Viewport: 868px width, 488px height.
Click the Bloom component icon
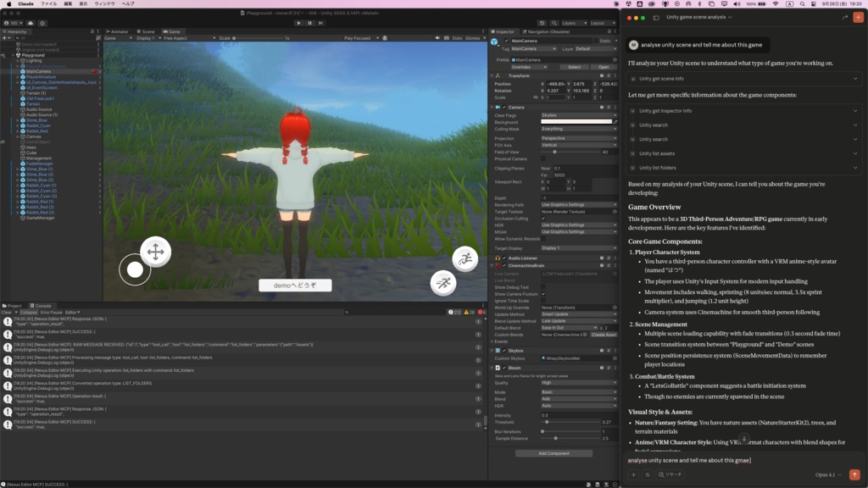pos(498,368)
